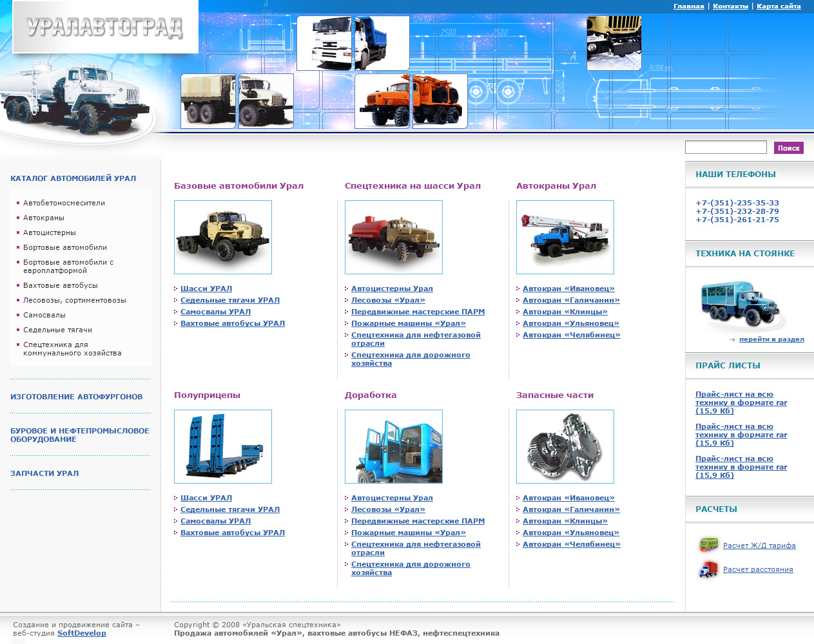Open ЗАПЧАСТИ УРАЛ section

(44, 473)
